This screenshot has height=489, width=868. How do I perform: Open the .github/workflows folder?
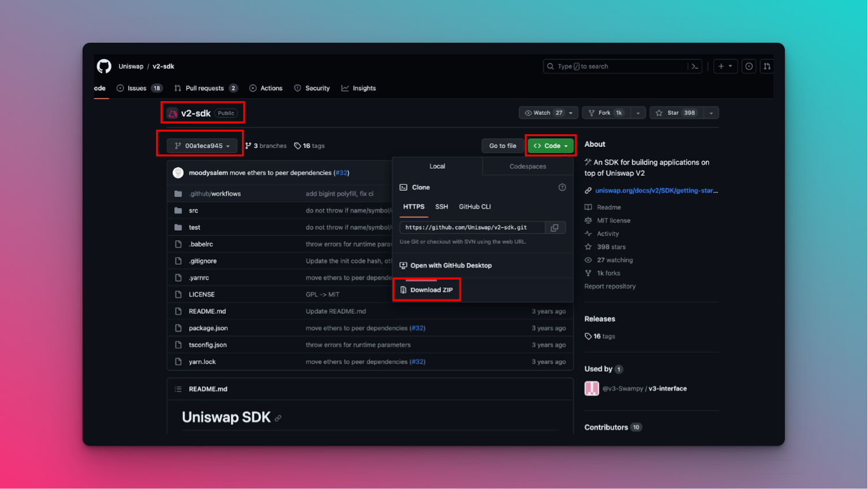click(215, 194)
